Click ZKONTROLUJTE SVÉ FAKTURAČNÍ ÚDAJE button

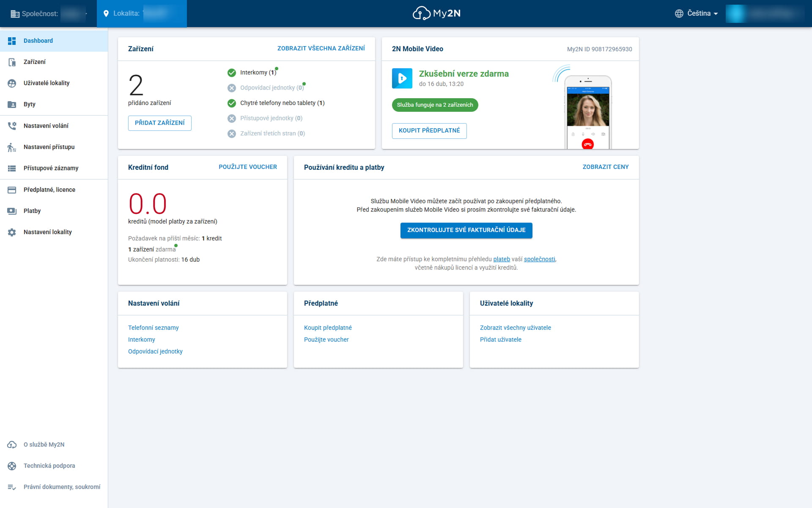[x=466, y=230]
